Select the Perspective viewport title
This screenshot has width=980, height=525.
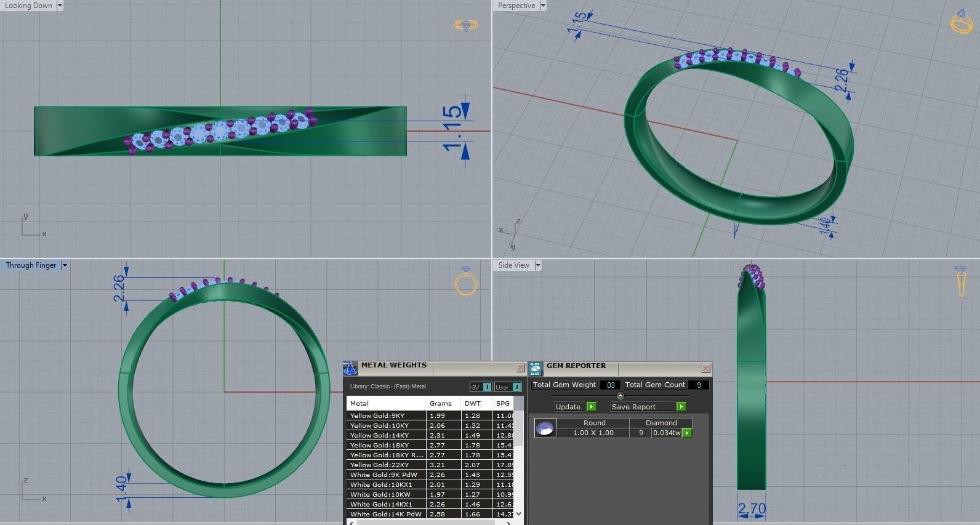click(x=516, y=6)
